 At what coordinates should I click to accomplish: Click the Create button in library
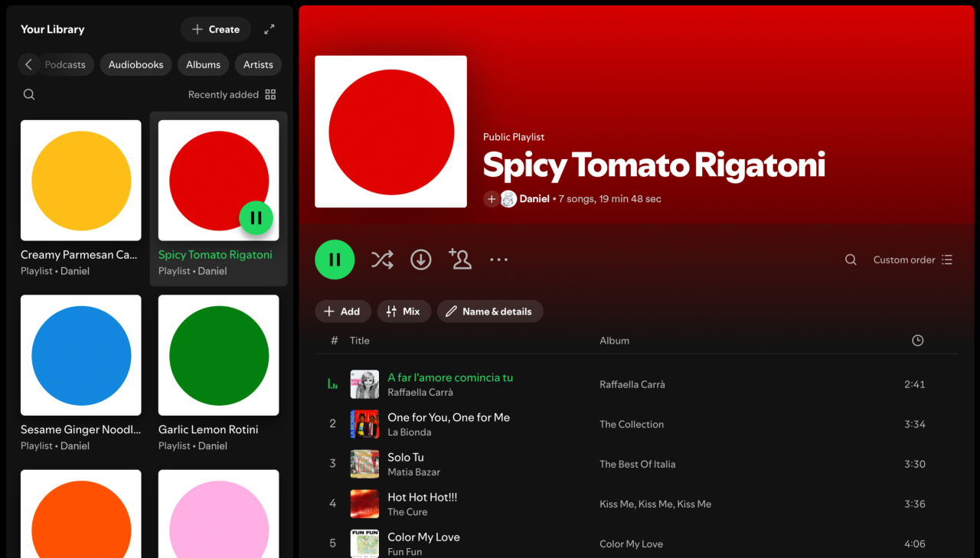[216, 29]
